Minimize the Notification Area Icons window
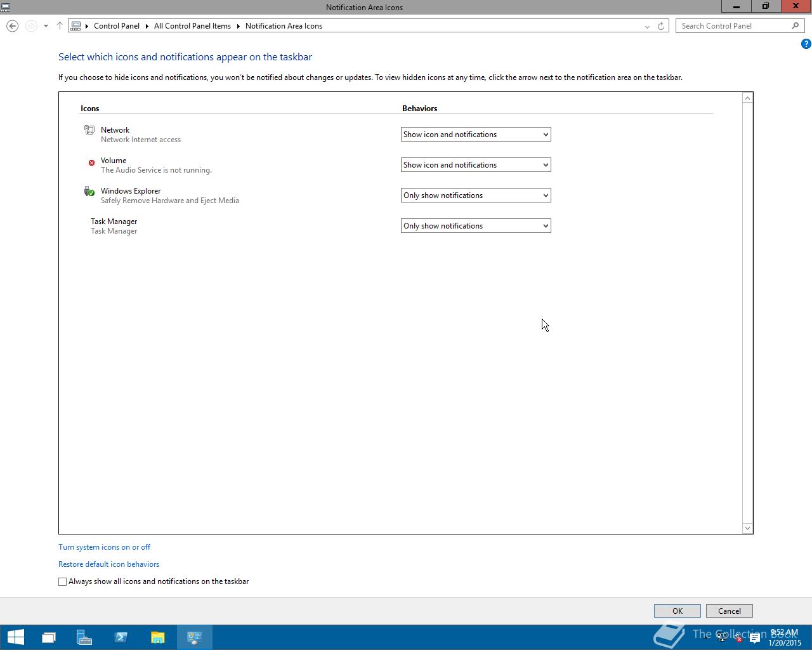 [736, 6]
